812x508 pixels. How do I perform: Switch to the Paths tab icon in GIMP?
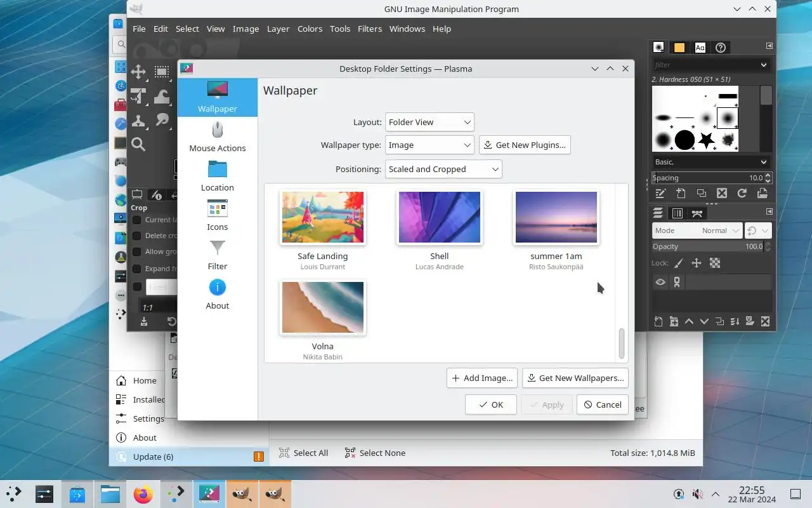pos(697,213)
